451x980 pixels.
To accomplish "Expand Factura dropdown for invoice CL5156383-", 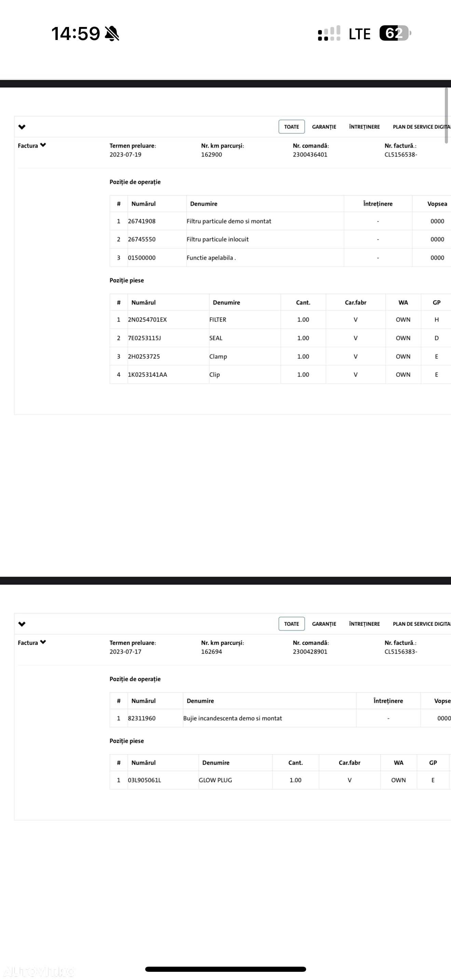I will point(32,642).
